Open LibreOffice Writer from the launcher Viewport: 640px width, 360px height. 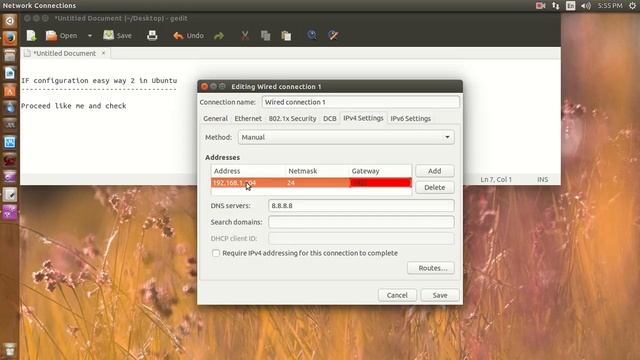[10, 73]
